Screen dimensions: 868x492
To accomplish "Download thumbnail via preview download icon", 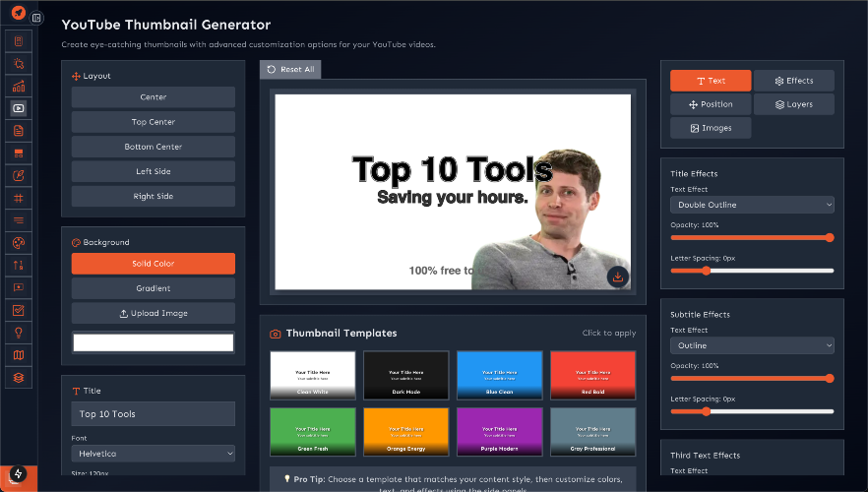I will [618, 277].
